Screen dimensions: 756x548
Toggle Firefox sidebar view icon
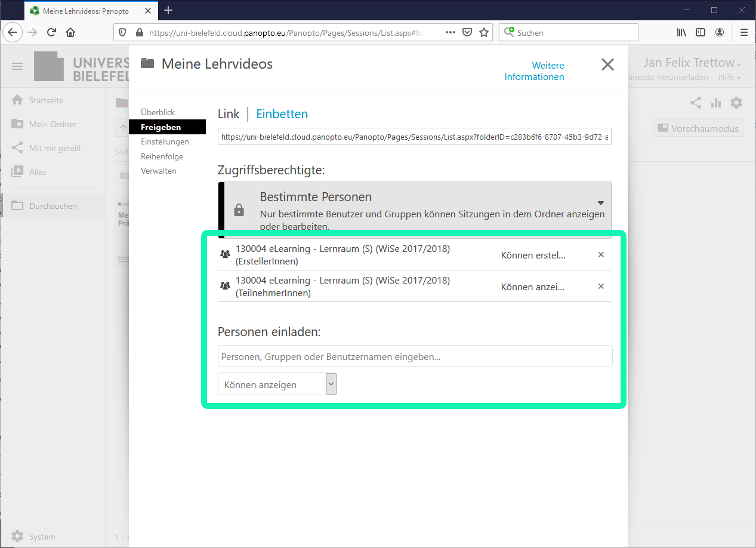click(x=701, y=32)
